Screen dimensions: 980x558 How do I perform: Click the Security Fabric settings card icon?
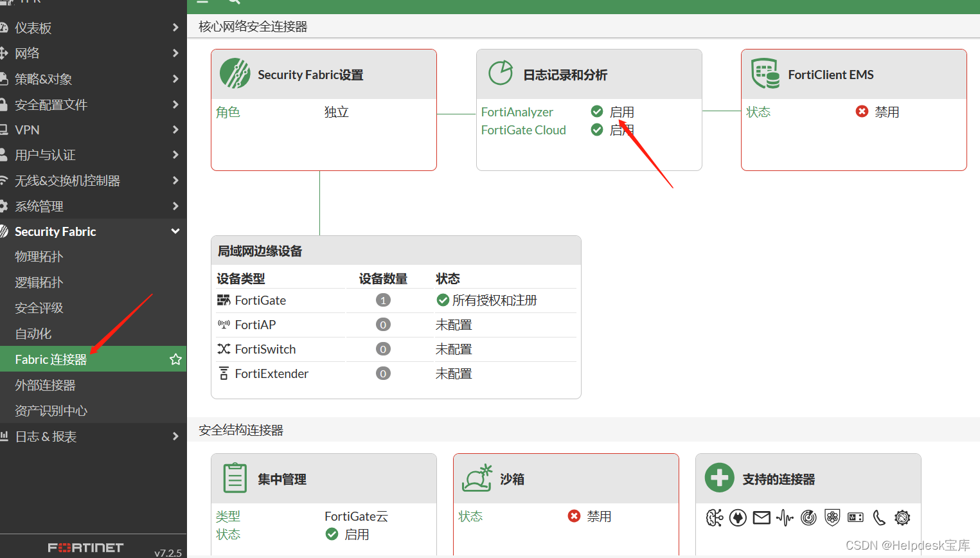235,73
